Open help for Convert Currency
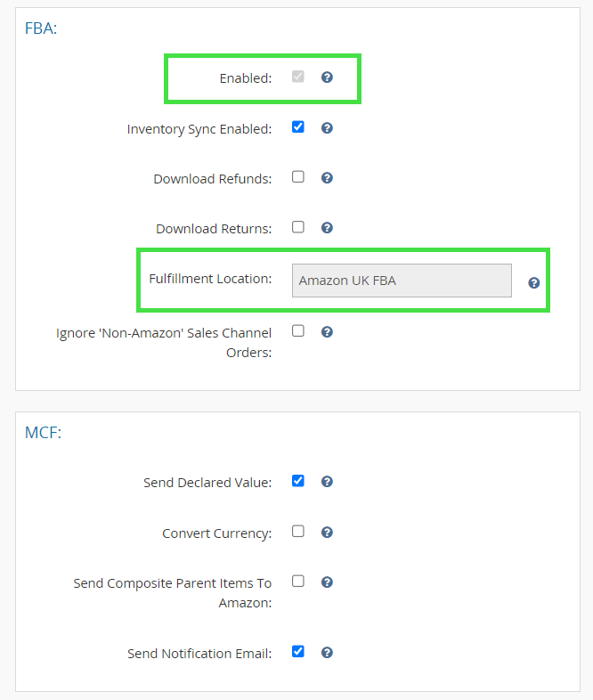 pos(327,533)
